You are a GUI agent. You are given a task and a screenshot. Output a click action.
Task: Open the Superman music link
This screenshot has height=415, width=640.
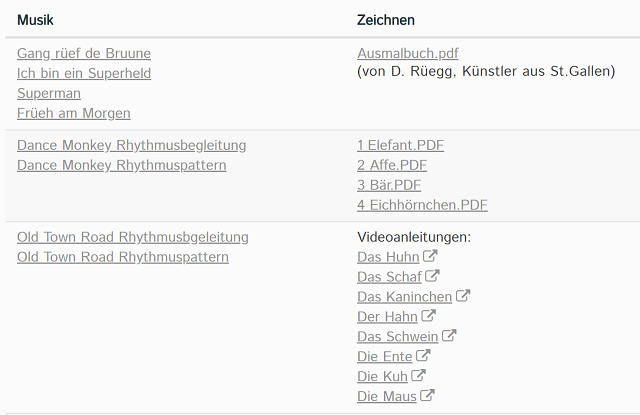pyautogui.click(x=49, y=93)
